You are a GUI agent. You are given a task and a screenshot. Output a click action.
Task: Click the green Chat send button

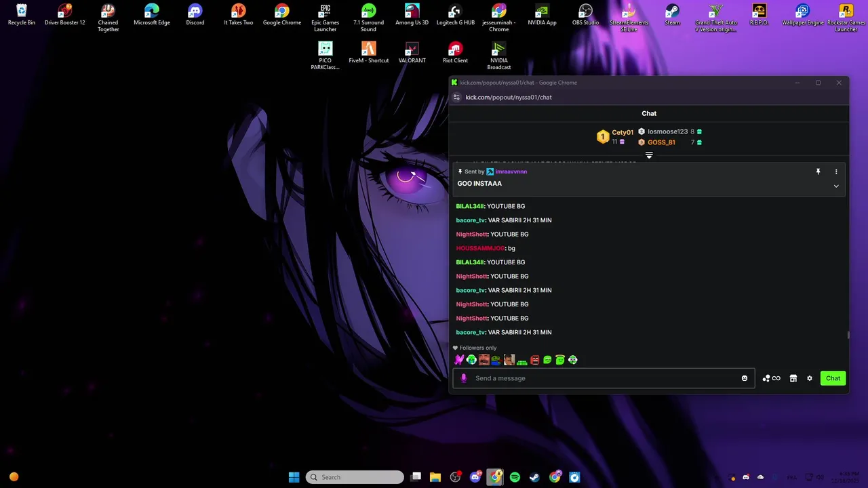coord(833,378)
